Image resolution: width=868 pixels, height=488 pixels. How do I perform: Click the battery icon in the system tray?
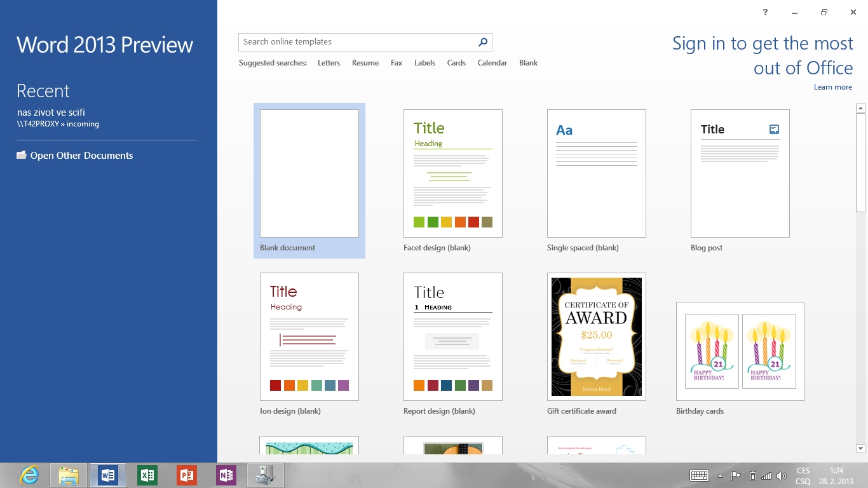coord(752,475)
